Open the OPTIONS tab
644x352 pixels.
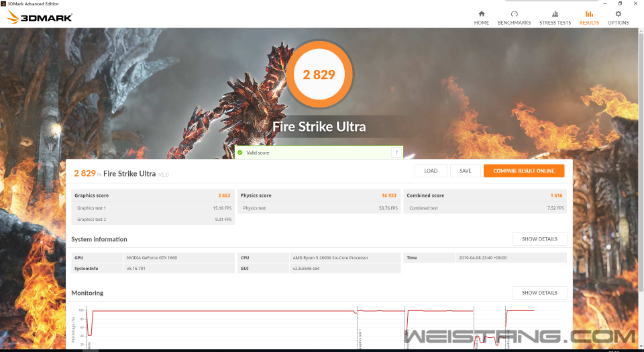(x=618, y=18)
